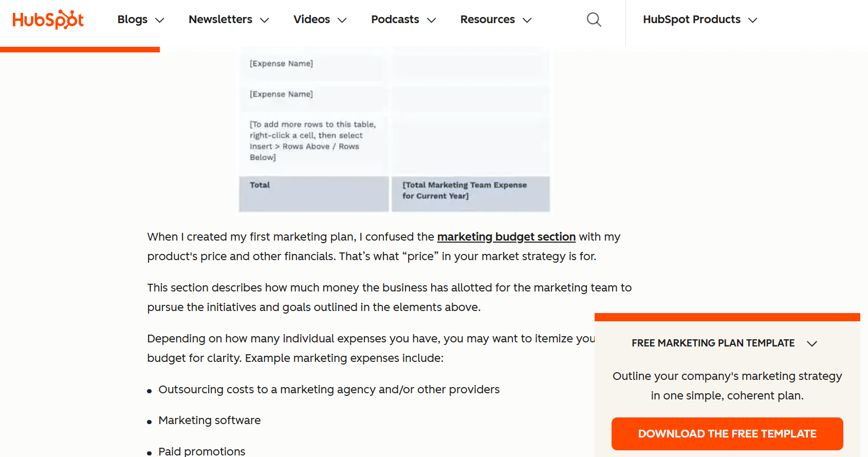Open search with the magnifying glass icon
The image size is (868, 457).
(594, 20)
